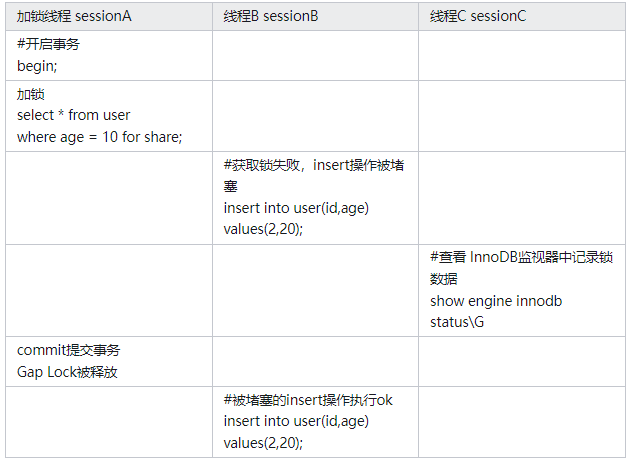Click the 加锁 label in sessionA
Screen dimensions: 631x468
pyautogui.click(x=31, y=94)
